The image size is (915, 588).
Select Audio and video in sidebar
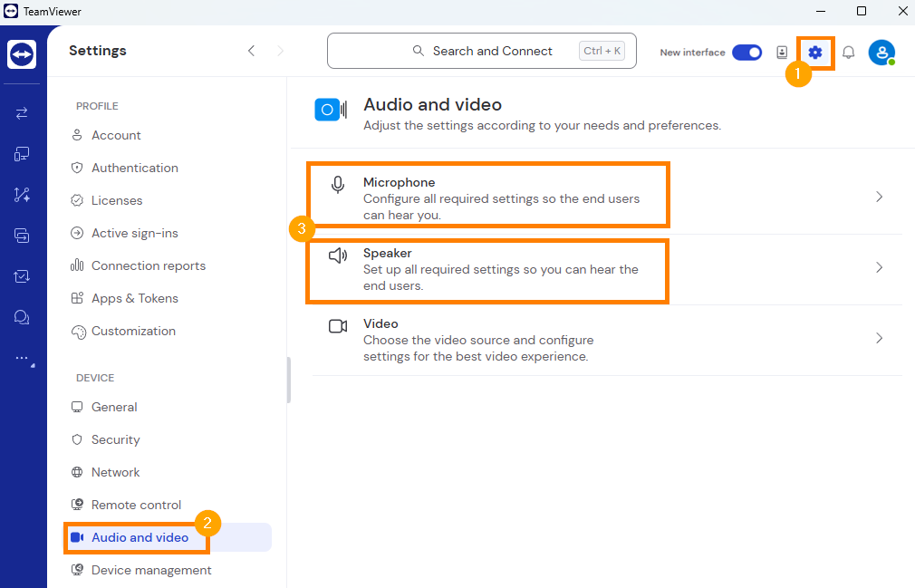168,537
